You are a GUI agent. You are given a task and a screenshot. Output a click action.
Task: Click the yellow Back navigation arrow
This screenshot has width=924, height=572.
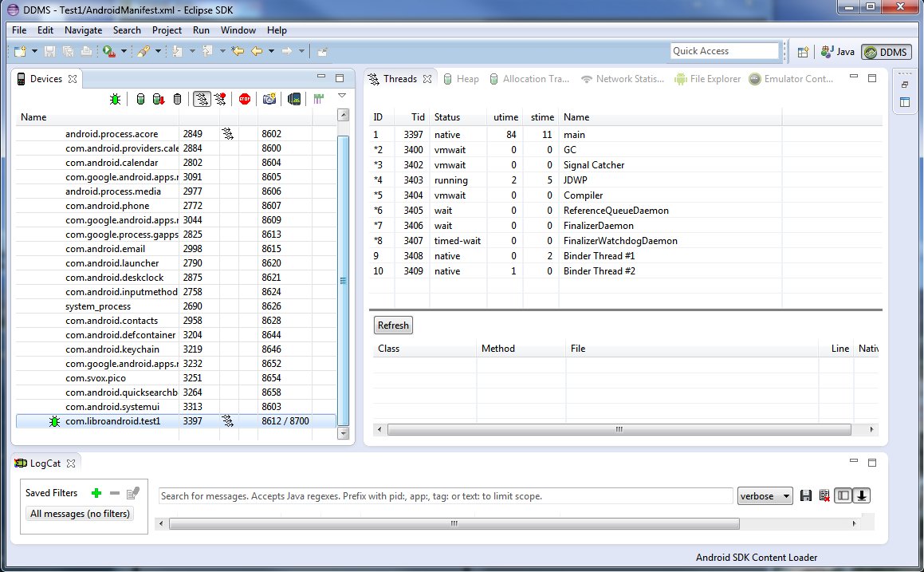[x=257, y=51]
